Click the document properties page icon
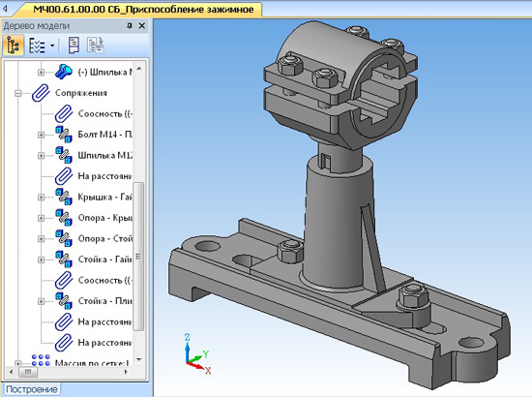The image size is (532, 397). coord(74,46)
